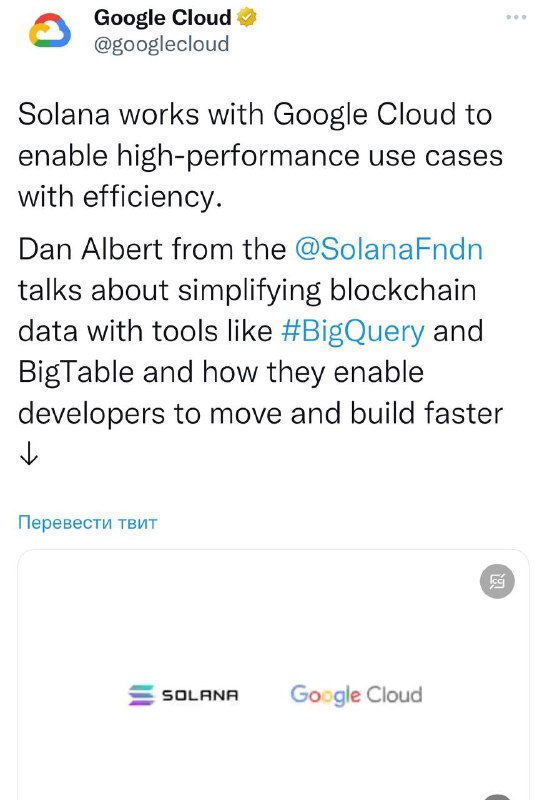Image resolution: width=547 pixels, height=800 pixels.
Task: Click the striped Solana logo mark in the video
Action: [141, 695]
